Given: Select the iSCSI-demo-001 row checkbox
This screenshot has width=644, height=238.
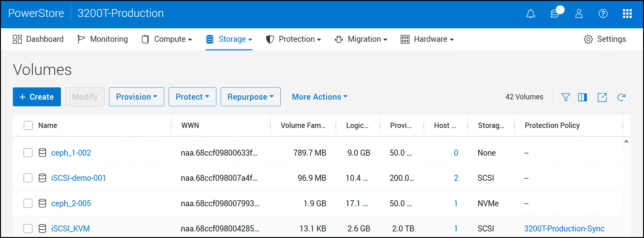Looking at the screenshot, I should (28, 178).
